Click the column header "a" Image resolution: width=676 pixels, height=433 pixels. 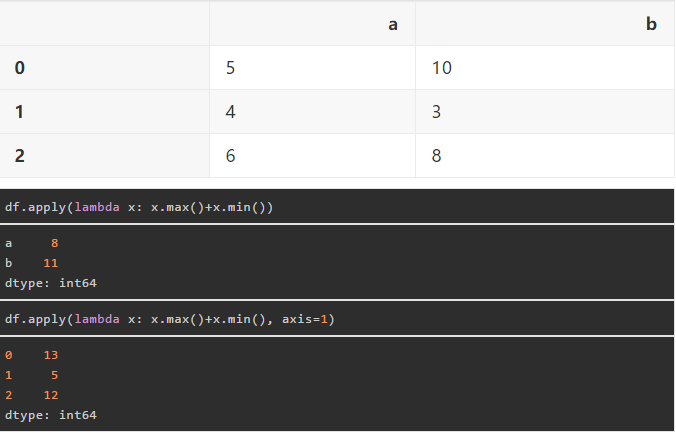[393, 25]
